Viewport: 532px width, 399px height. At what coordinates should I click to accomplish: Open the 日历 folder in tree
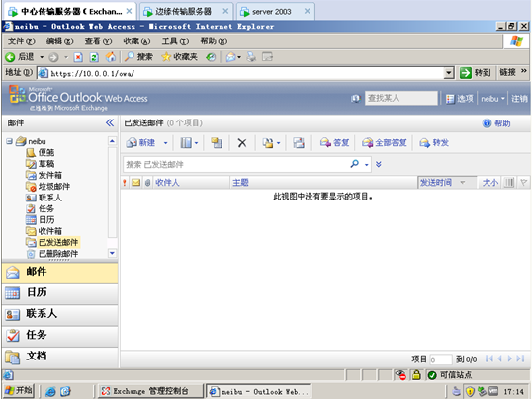40,219
